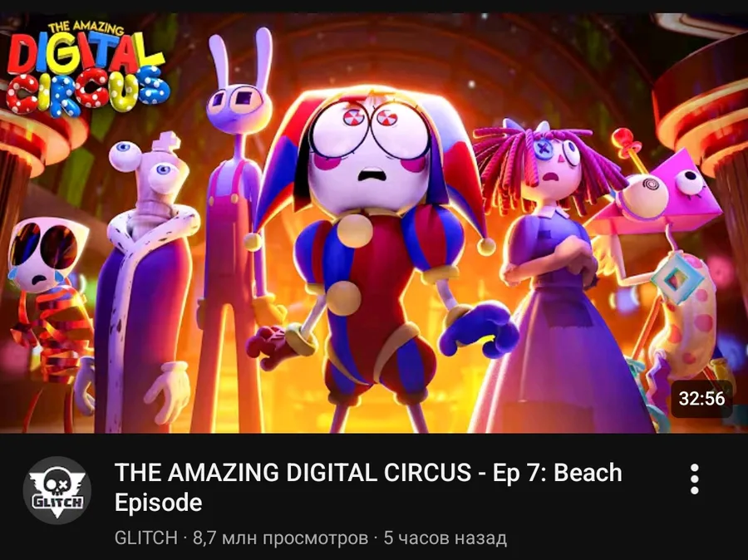Click the word 'Episode' in the title
The width and height of the screenshot is (748, 560).
click(159, 503)
